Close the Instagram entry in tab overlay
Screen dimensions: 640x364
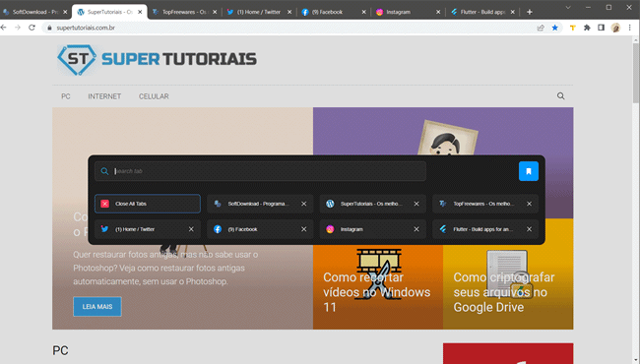click(416, 229)
